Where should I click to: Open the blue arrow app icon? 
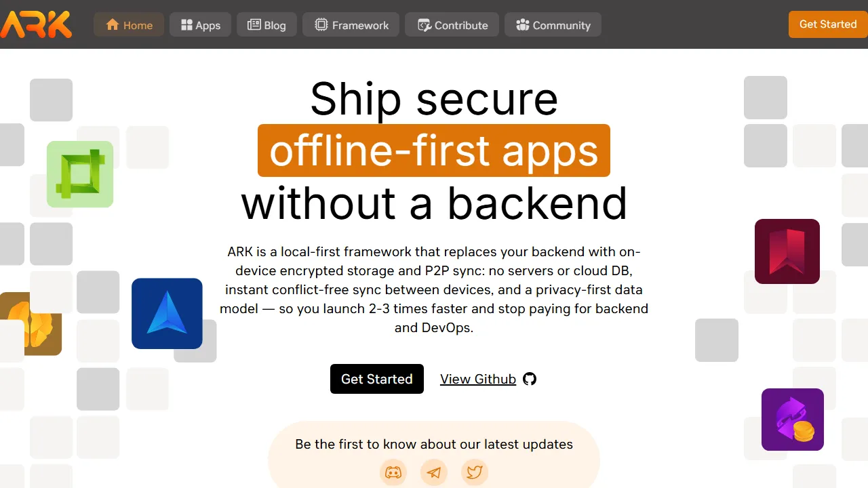(x=167, y=313)
